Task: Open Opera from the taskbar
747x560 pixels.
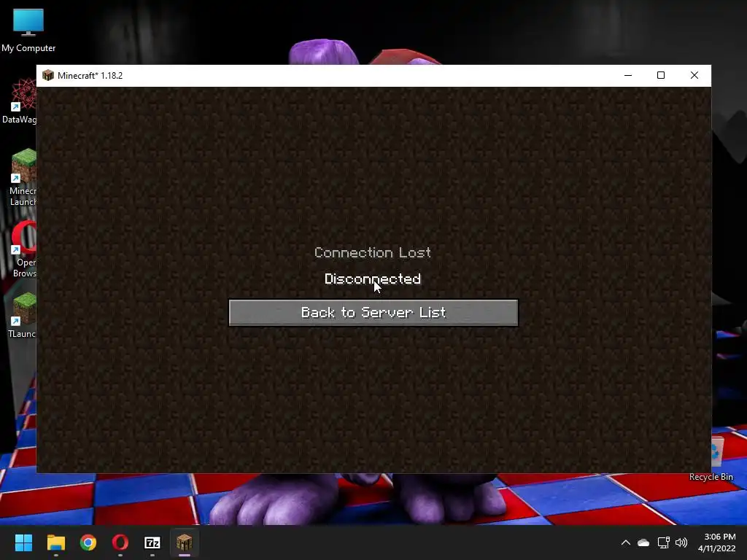Action: pos(120,542)
